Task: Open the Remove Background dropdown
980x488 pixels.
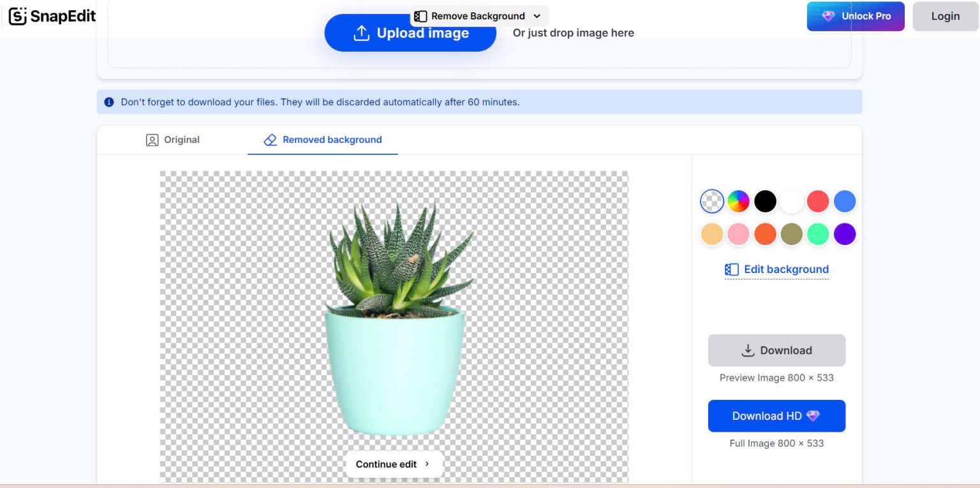Action: (x=537, y=15)
